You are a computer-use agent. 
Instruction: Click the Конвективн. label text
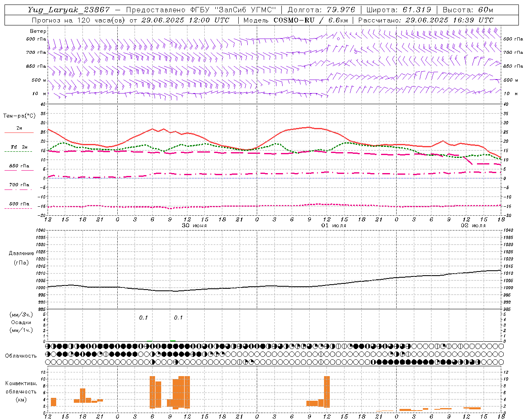click(21, 383)
